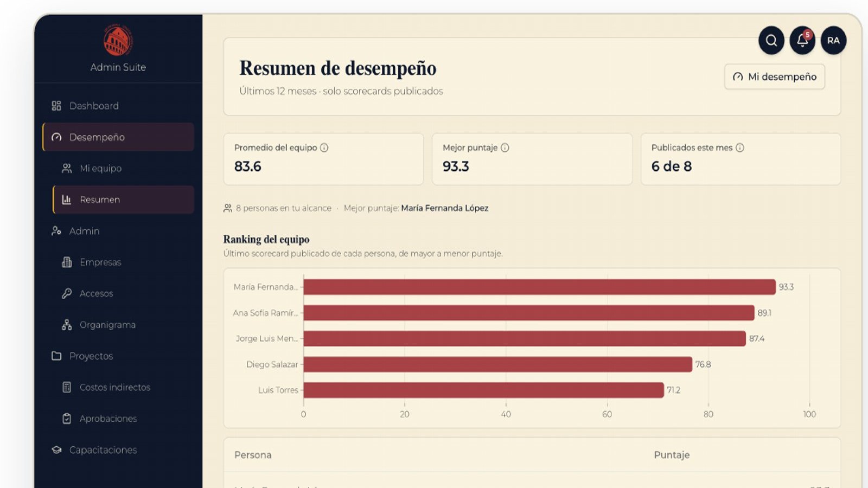Click María Fernanda López name link
This screenshot has width=868, height=488.
(445, 208)
